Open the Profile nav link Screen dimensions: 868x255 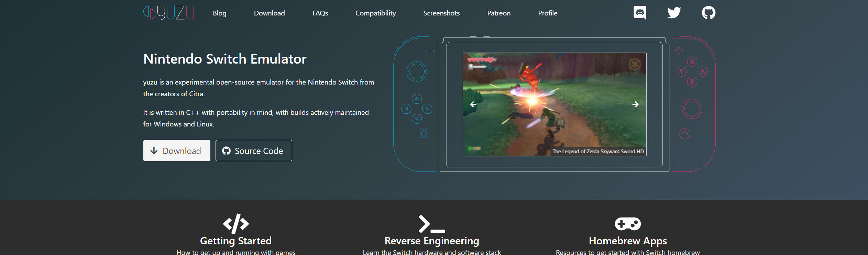(548, 13)
